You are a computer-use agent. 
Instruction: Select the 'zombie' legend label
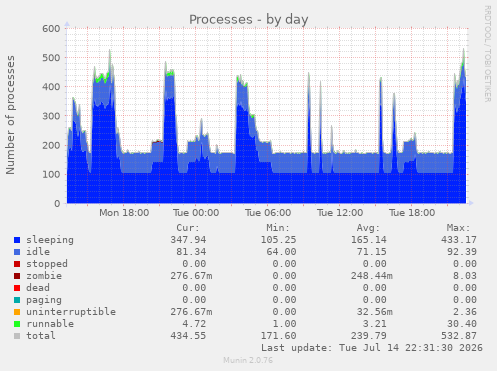(x=44, y=276)
